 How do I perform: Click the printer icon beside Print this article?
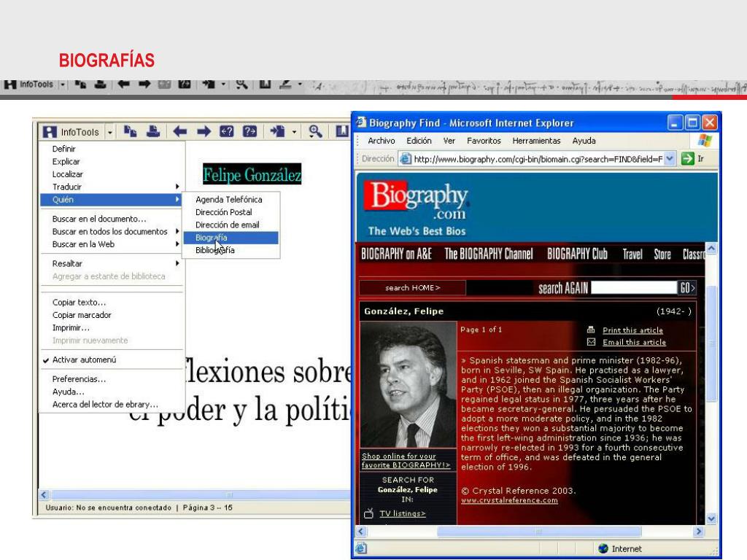point(591,330)
